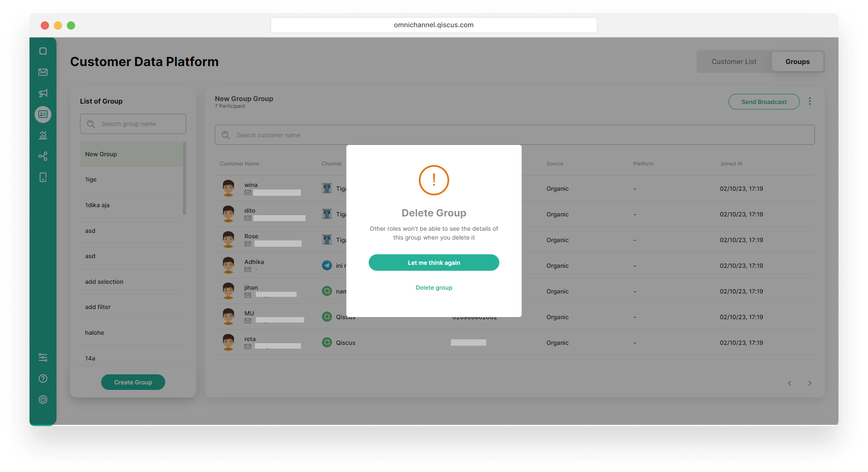Open the three-dot group options menu
868x472 pixels.
click(x=809, y=101)
